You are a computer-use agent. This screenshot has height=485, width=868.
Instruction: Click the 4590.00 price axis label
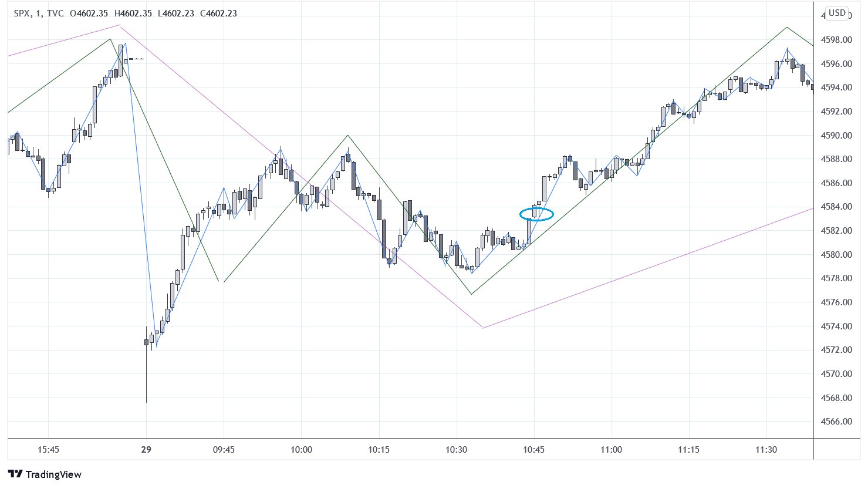coord(837,136)
